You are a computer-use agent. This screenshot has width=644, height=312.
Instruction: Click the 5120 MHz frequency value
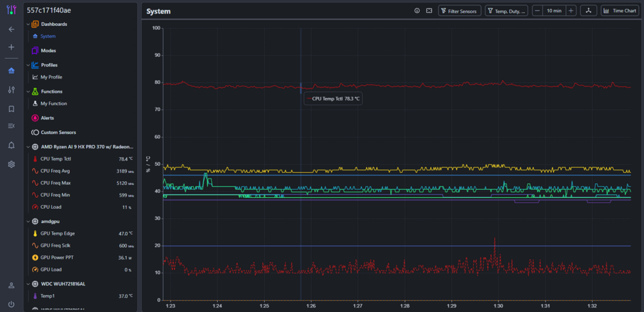tap(125, 183)
